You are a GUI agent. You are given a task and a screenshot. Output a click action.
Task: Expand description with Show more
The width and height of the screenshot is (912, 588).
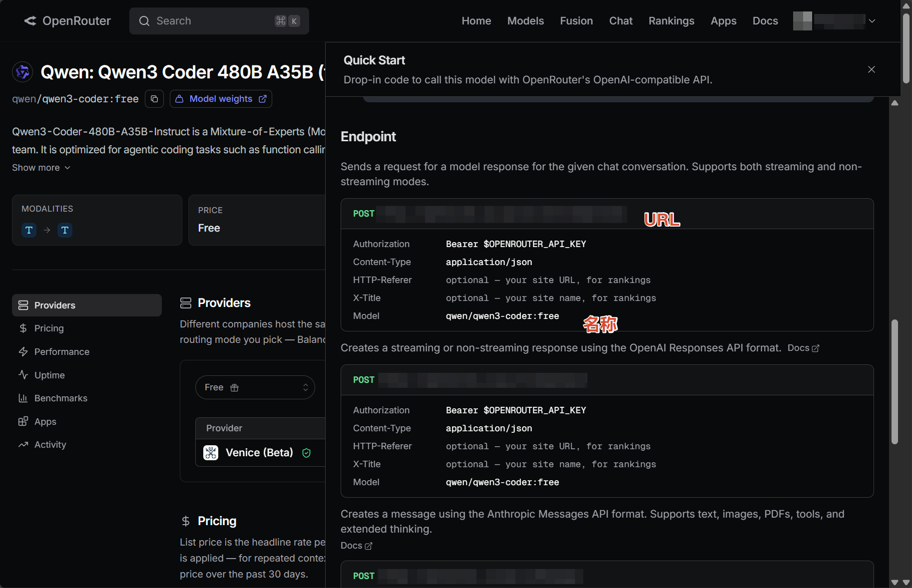click(x=41, y=168)
